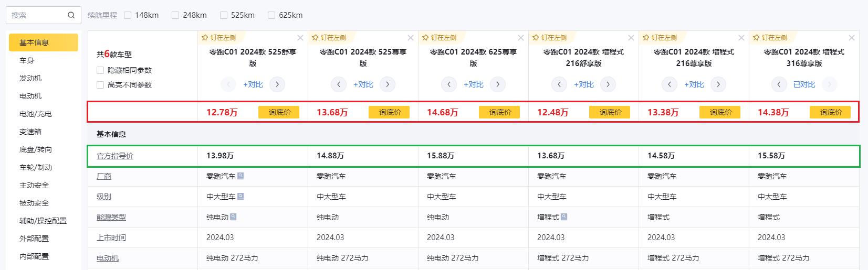Click 询底价 button for 12.78万 model
The image size is (868, 270).
279,112
